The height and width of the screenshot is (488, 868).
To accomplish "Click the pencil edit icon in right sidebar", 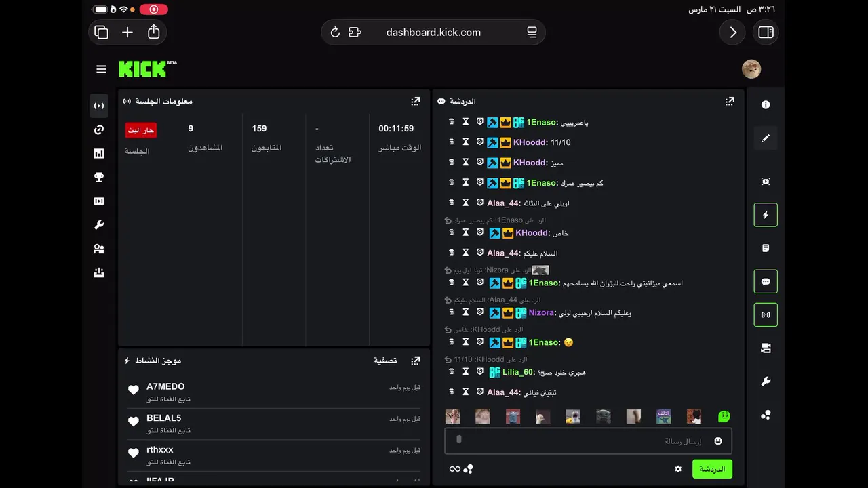I will [x=766, y=138].
